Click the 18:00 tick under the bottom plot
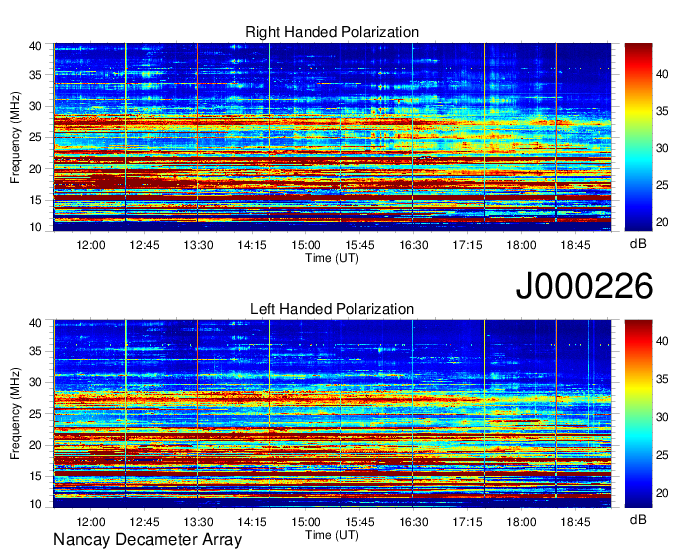 521,522
